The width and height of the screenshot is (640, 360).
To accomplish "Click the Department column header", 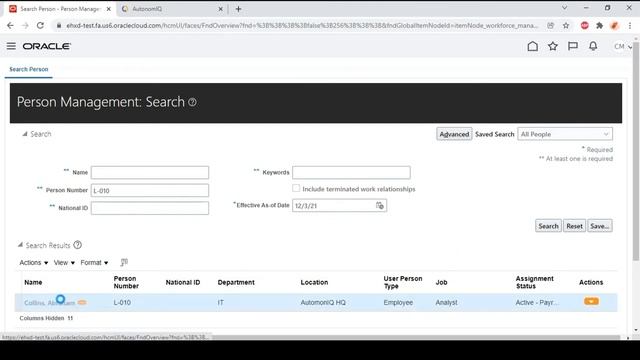I will 236,282.
